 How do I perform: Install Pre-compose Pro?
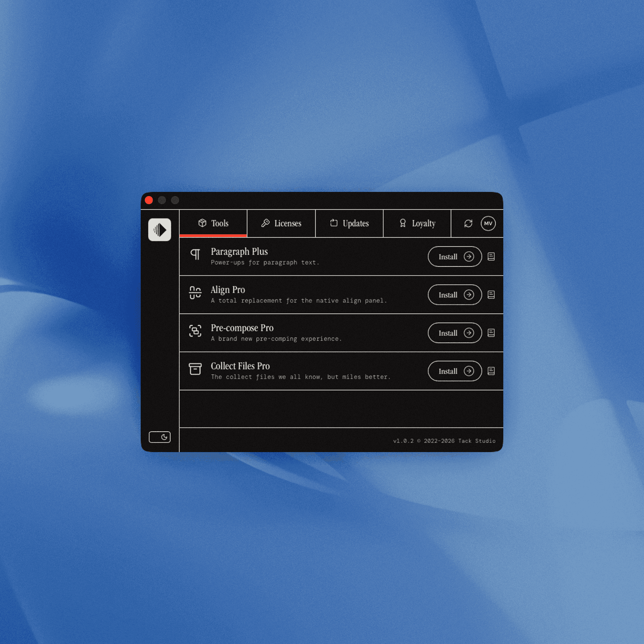tap(455, 333)
